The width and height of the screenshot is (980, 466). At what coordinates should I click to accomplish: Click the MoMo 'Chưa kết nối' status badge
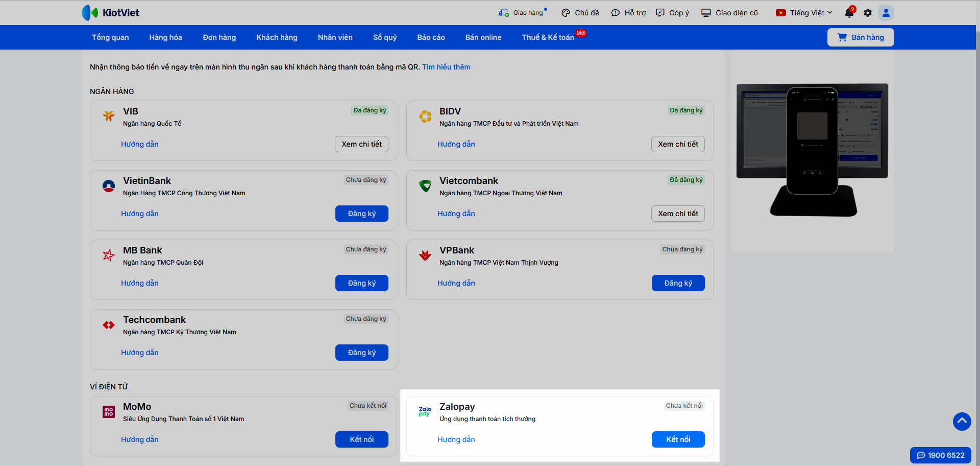368,406
